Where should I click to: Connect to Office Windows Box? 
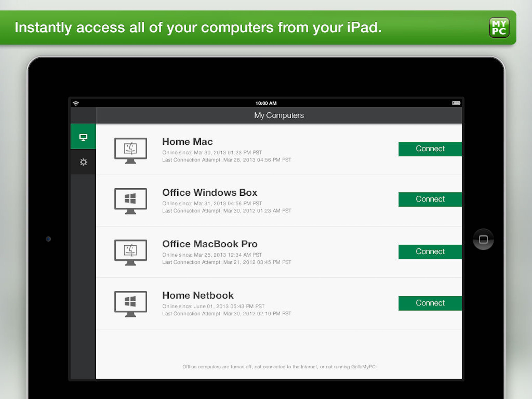[430, 199]
